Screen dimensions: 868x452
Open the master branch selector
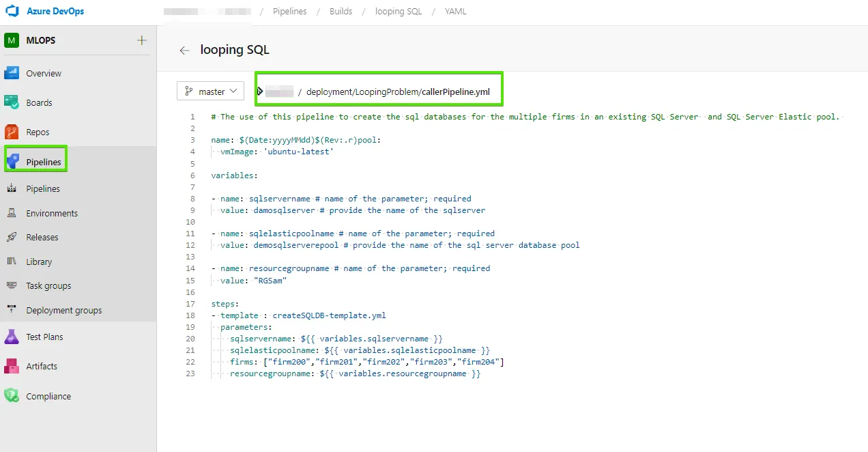(210, 91)
